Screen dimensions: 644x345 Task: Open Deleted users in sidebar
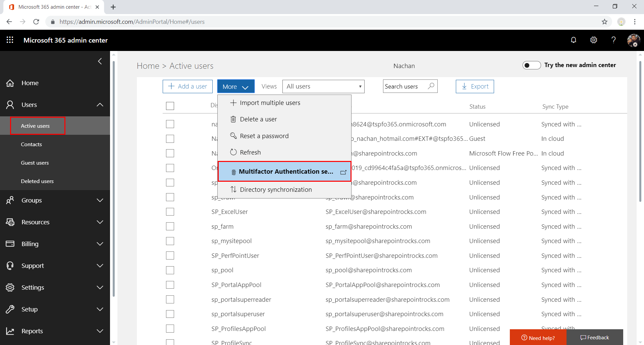[x=37, y=181]
